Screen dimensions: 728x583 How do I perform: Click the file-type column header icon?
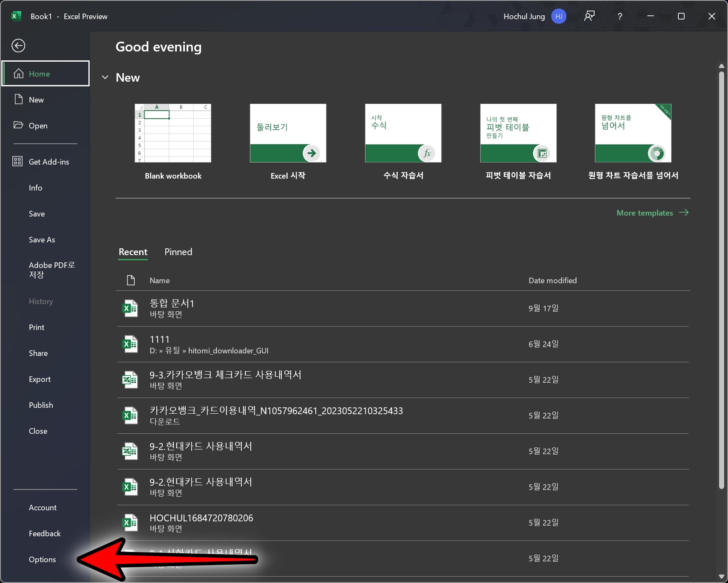[x=131, y=280]
